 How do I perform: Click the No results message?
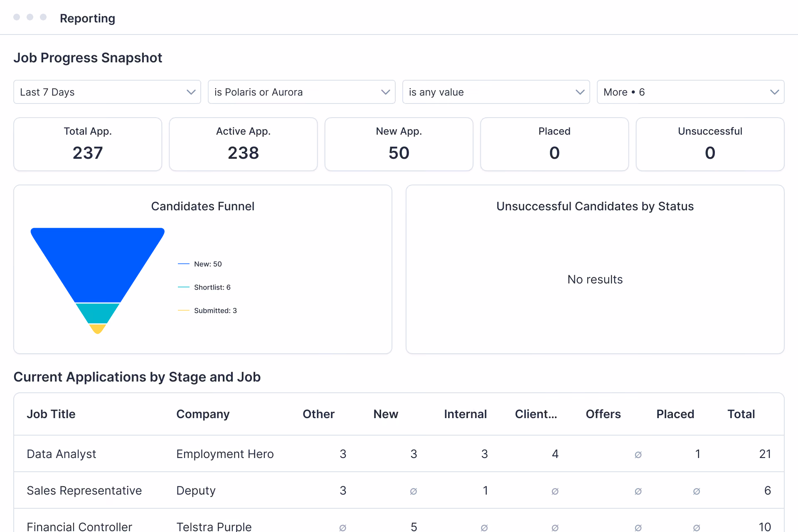pos(595,279)
